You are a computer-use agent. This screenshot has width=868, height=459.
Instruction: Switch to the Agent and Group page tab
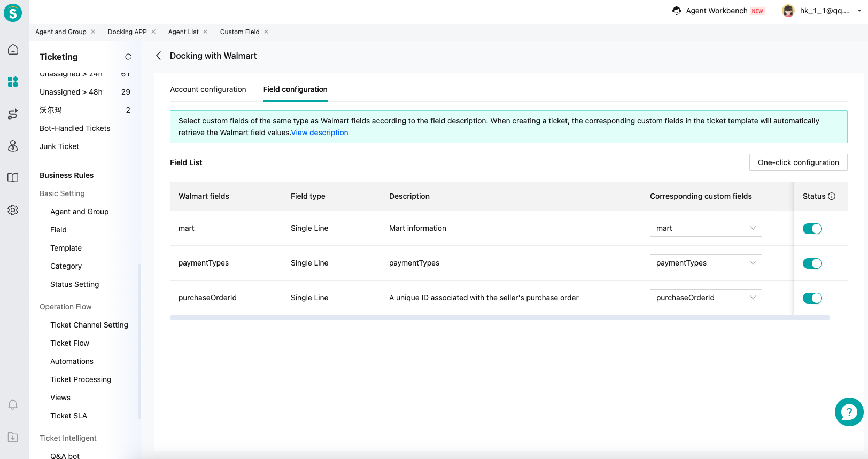(61, 32)
